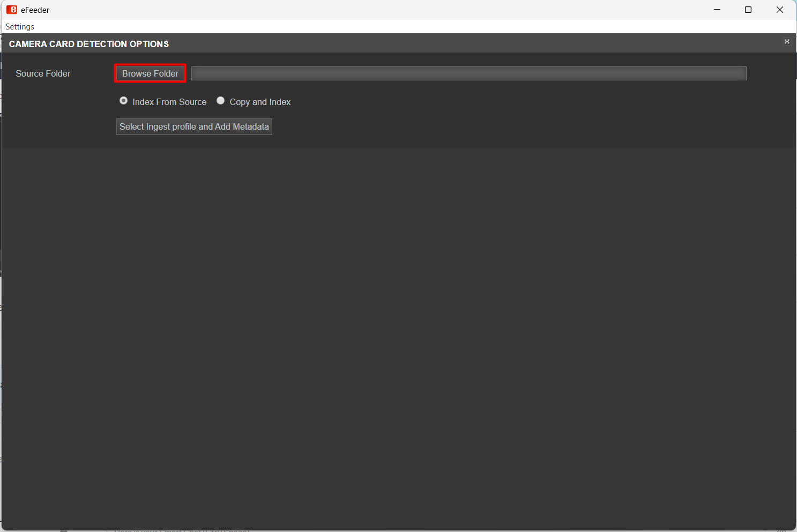Enable the Copy and Index radio option
This screenshot has width=797, height=532.
220,101
